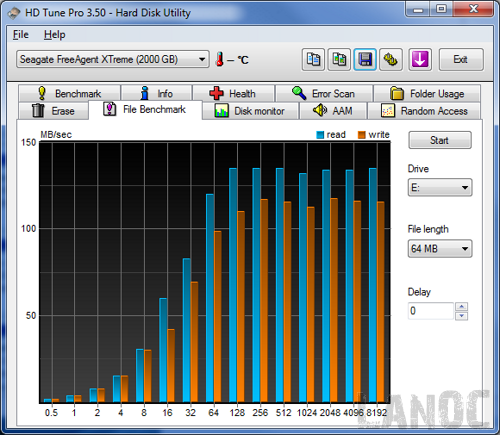Start the file benchmark
Image resolution: width=500 pixels, height=435 pixels.
pyautogui.click(x=440, y=140)
